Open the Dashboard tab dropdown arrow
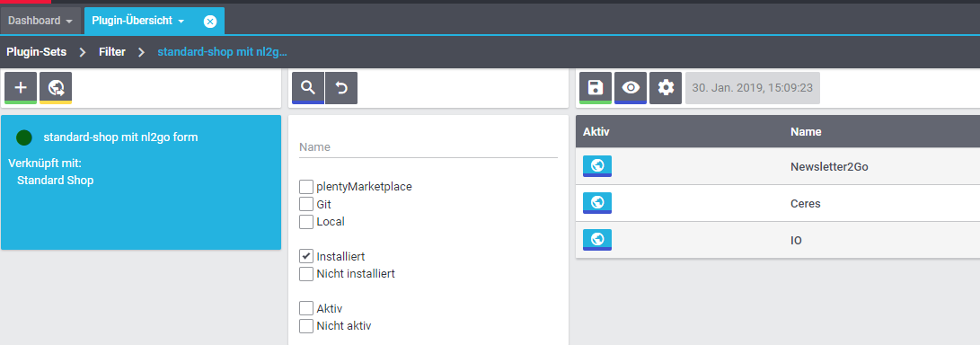This screenshot has width=980, height=345. [69, 22]
